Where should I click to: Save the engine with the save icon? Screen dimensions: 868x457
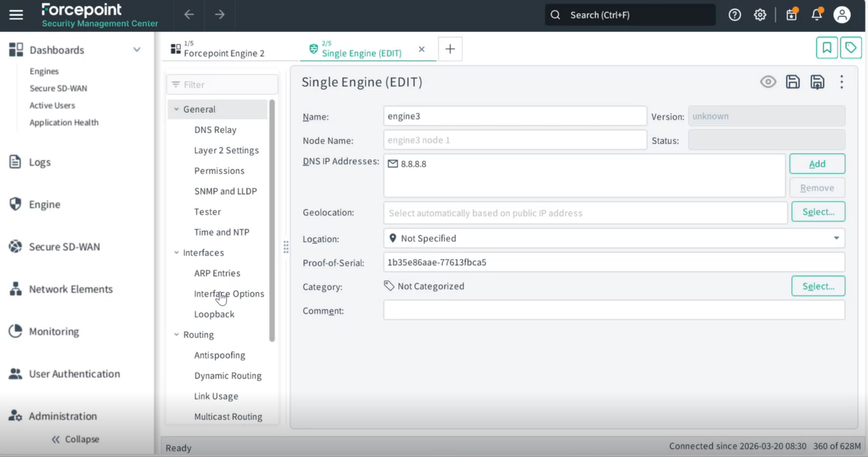point(793,82)
